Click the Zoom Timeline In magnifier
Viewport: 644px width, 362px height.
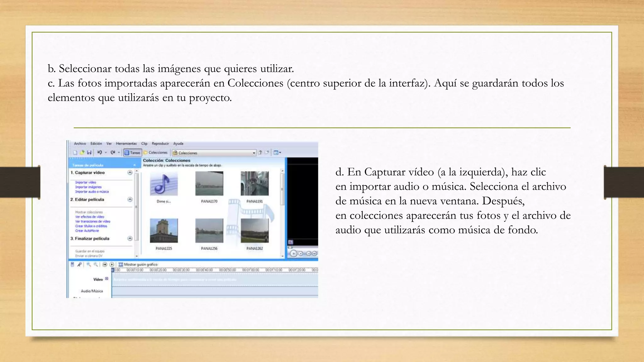[x=89, y=265]
